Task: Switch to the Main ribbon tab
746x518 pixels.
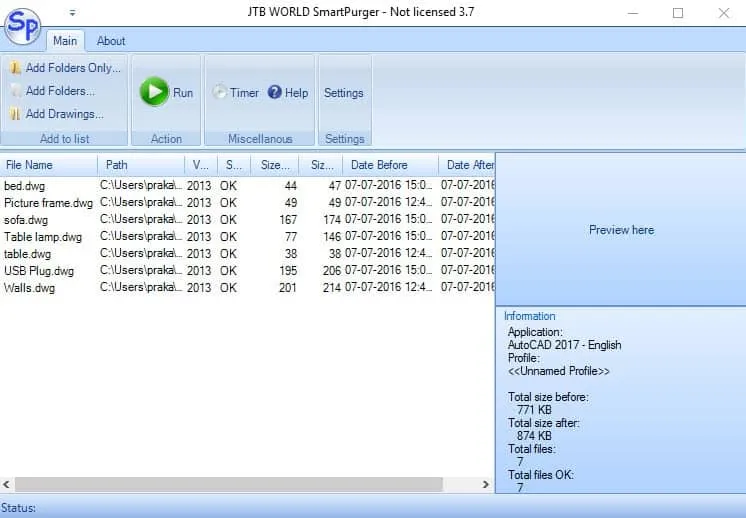Action: pyautogui.click(x=65, y=41)
